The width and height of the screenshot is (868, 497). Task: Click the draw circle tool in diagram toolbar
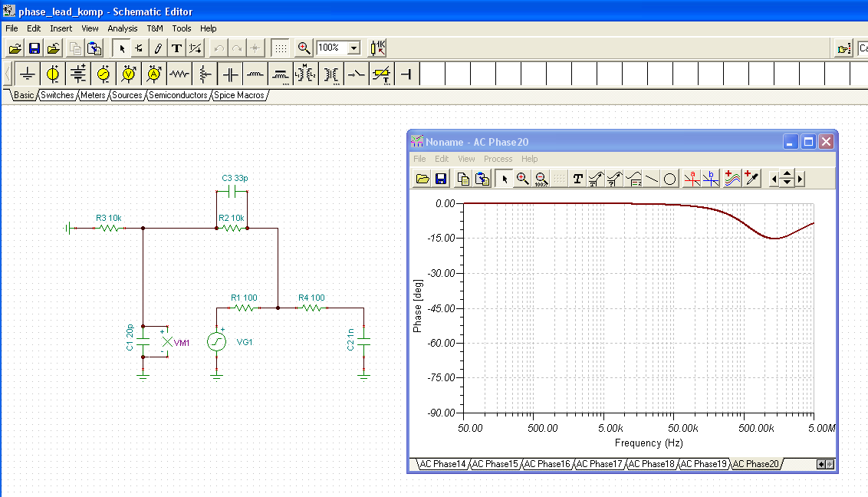tap(669, 179)
